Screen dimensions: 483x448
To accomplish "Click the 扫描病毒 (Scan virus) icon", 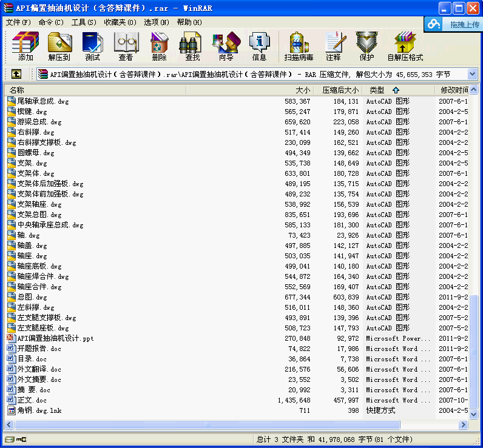I will point(299,46).
